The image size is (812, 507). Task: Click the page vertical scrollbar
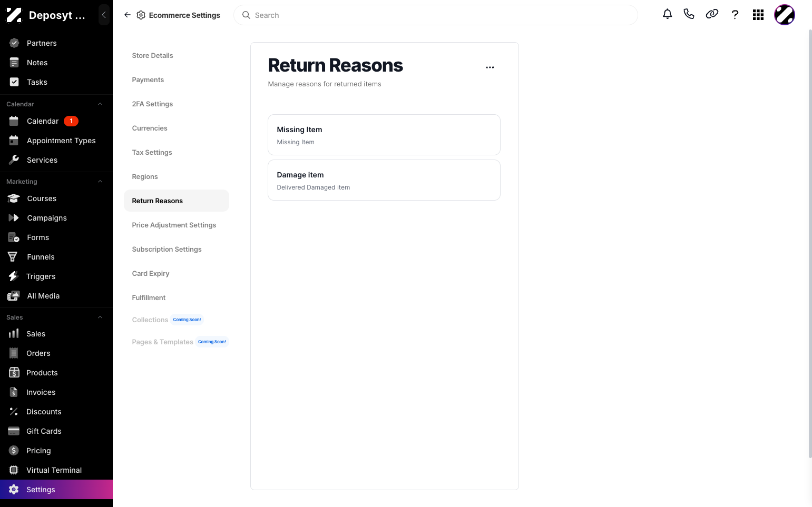pyautogui.click(x=810, y=243)
